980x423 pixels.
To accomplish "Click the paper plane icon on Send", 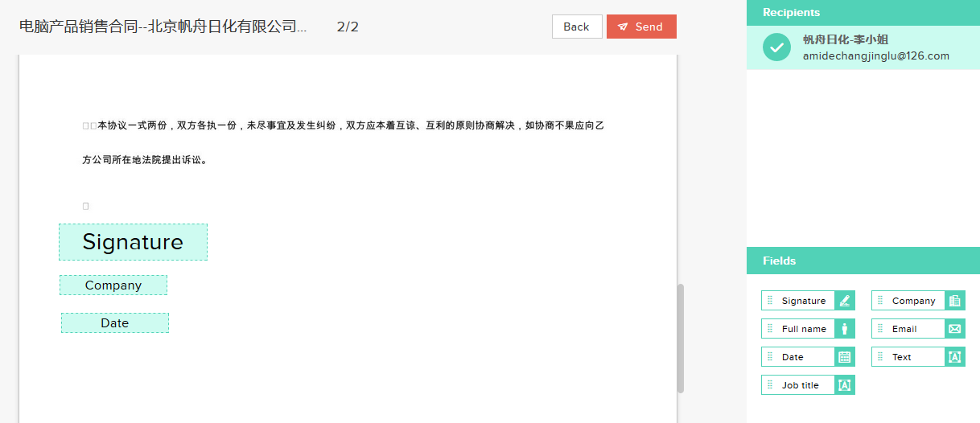I will (623, 27).
